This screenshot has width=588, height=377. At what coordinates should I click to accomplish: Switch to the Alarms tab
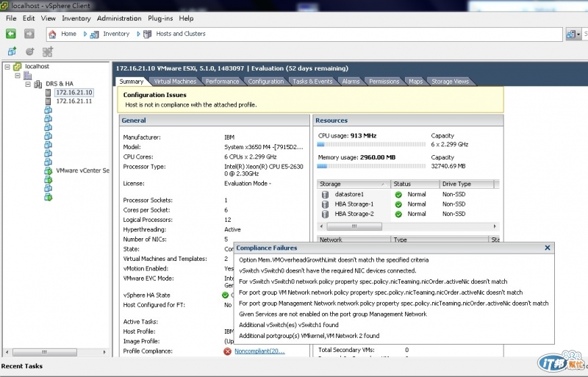pyautogui.click(x=351, y=82)
